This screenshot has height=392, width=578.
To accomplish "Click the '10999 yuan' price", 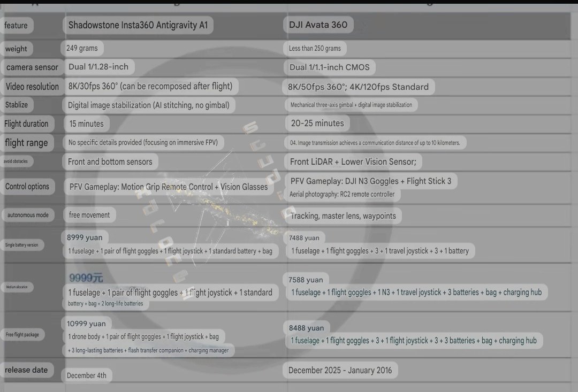I will coord(86,324).
